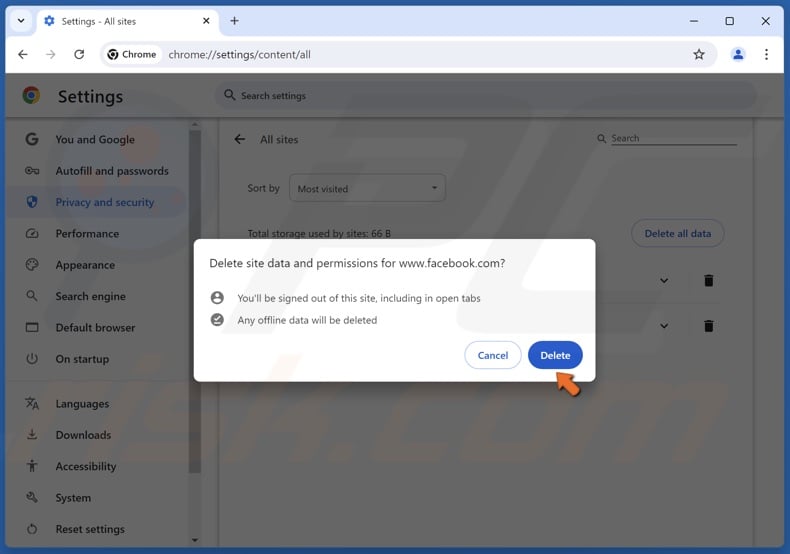Open the Sort by Most visited dropdown
Screen dimensions: 790x554
tap(367, 188)
